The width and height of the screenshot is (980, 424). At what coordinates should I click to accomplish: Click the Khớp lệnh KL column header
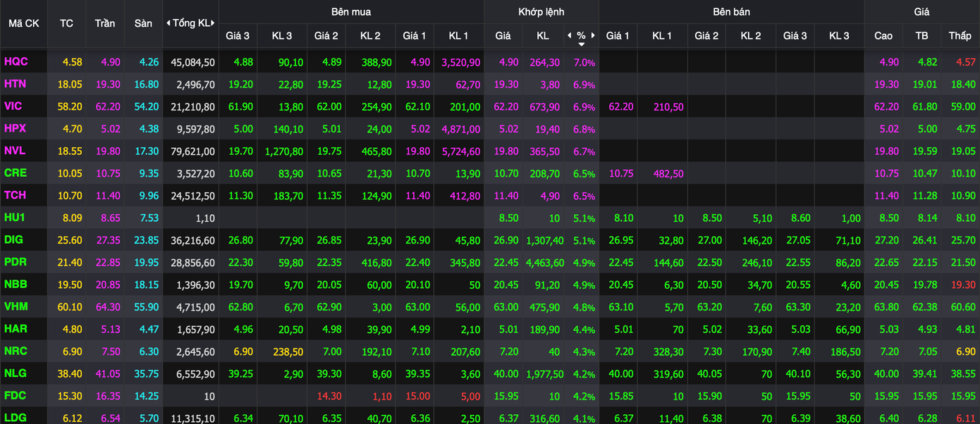(542, 35)
